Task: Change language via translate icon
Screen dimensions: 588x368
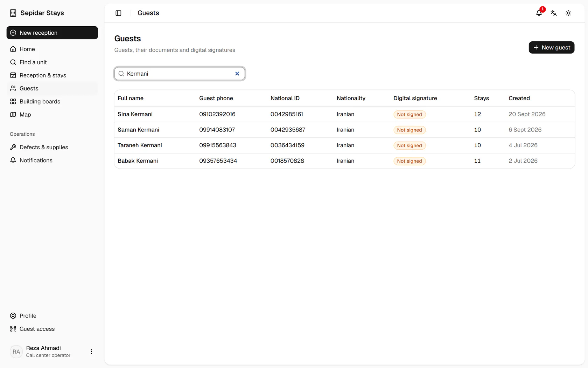Action: click(x=554, y=13)
